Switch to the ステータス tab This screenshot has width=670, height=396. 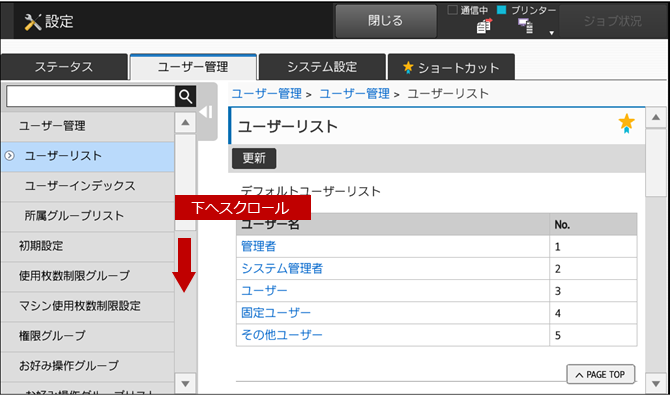(x=64, y=67)
